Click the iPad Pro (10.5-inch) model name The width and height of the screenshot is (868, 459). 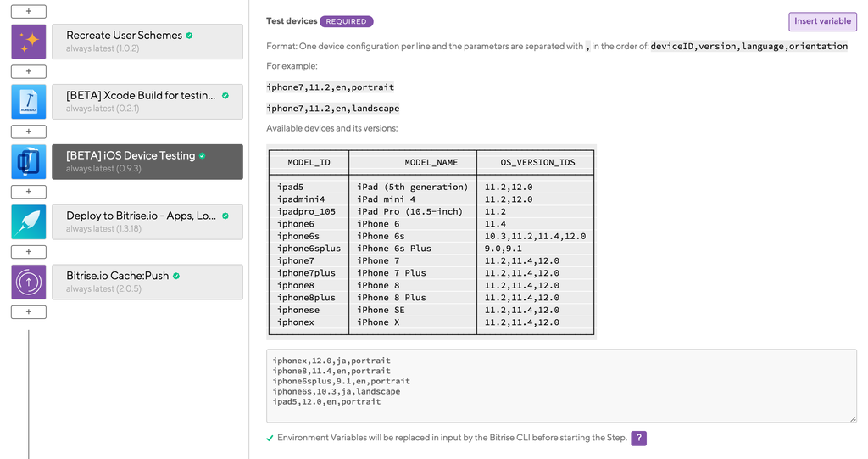pyautogui.click(x=409, y=212)
